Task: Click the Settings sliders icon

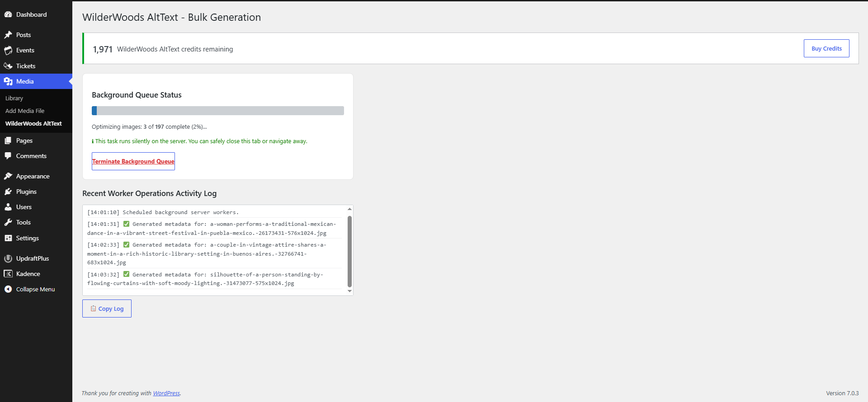Action: click(x=8, y=238)
